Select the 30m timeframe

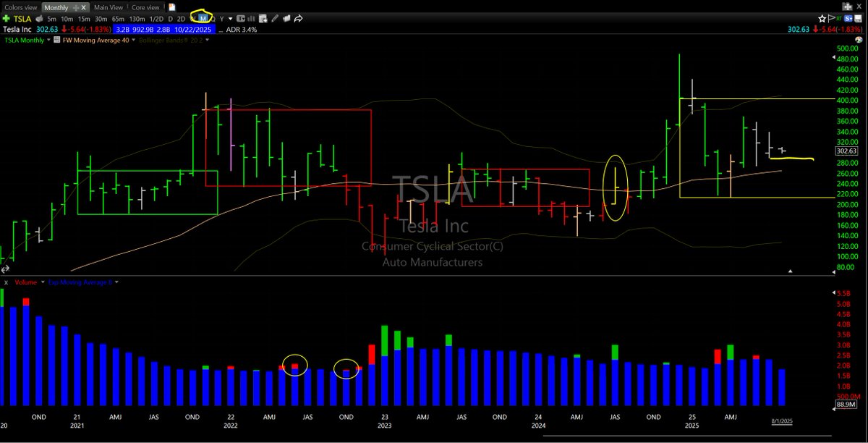[x=101, y=18]
